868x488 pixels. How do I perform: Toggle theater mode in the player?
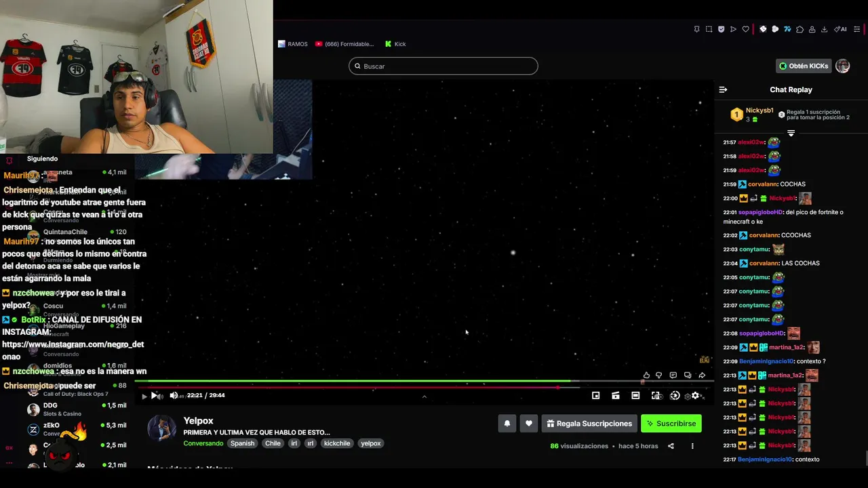(635, 396)
